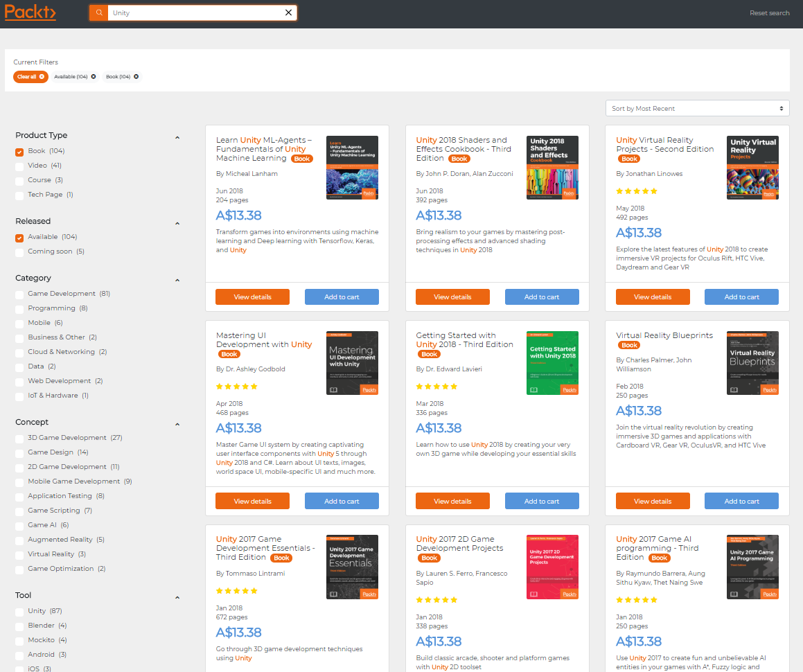The image size is (803, 672).
Task: Open Learn Unity ML-Agents cover thumbnail
Action: coord(353,168)
